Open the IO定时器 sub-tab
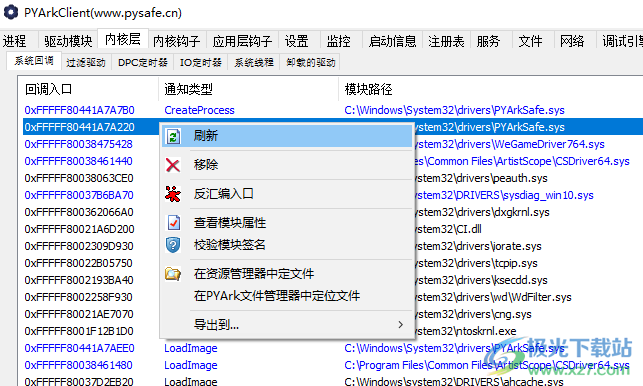The width and height of the screenshot is (643, 386). 201,62
